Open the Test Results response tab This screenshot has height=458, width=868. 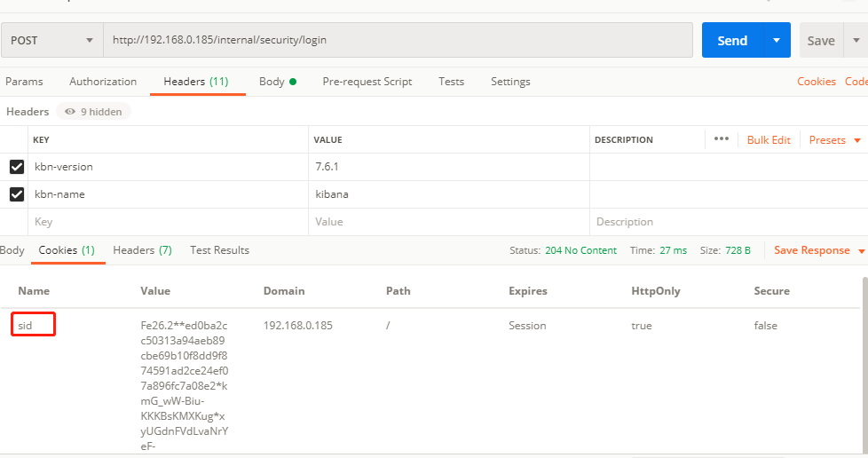click(219, 250)
